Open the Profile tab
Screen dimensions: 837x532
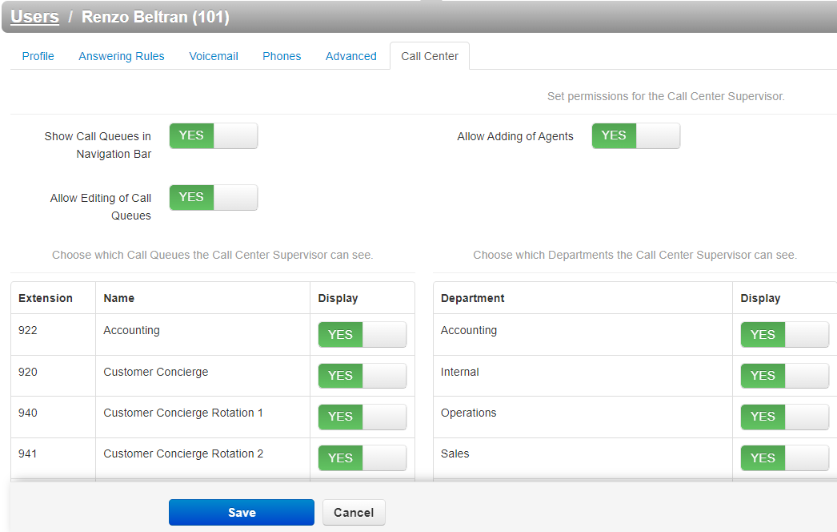(38, 56)
